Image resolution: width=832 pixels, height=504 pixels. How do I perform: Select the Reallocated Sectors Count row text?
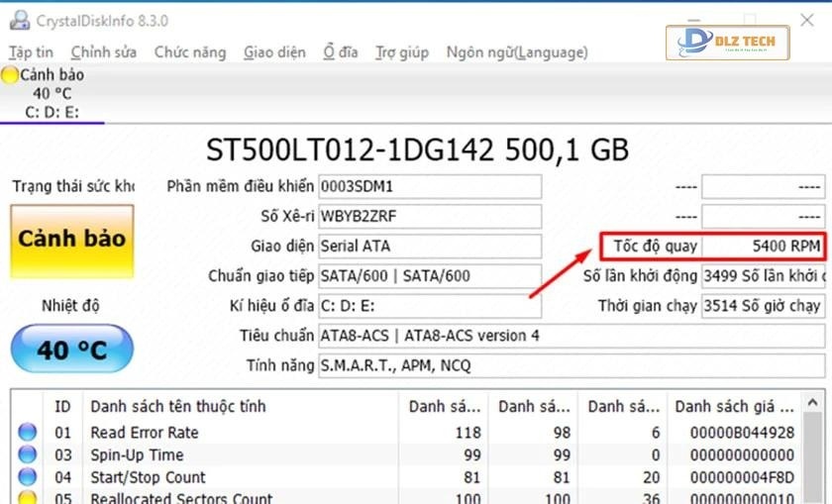point(181,498)
